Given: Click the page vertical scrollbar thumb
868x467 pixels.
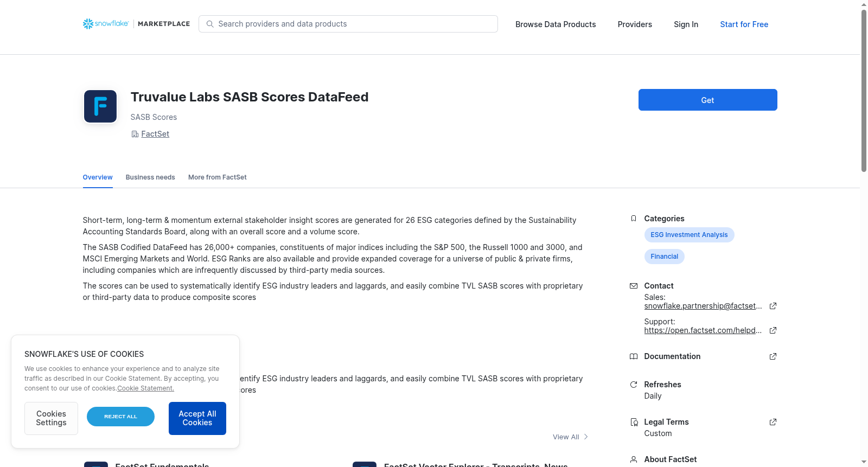Looking at the screenshot, I should tap(864, 91).
